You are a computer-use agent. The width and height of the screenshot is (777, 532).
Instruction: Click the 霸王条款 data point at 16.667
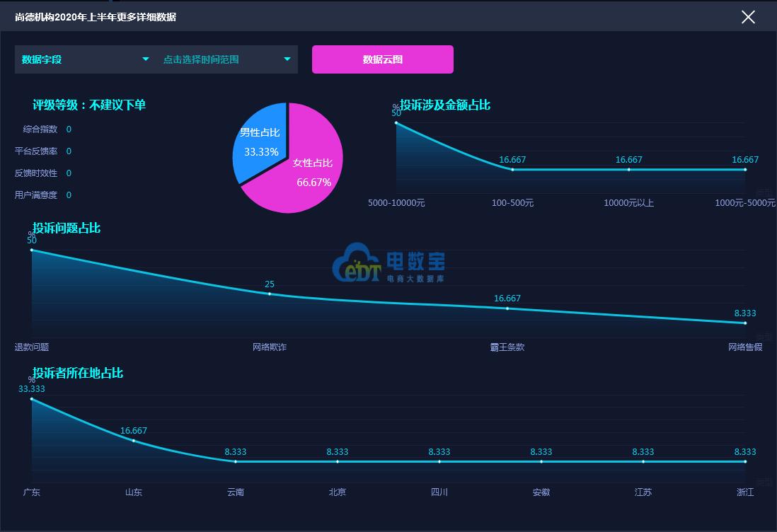click(x=507, y=308)
